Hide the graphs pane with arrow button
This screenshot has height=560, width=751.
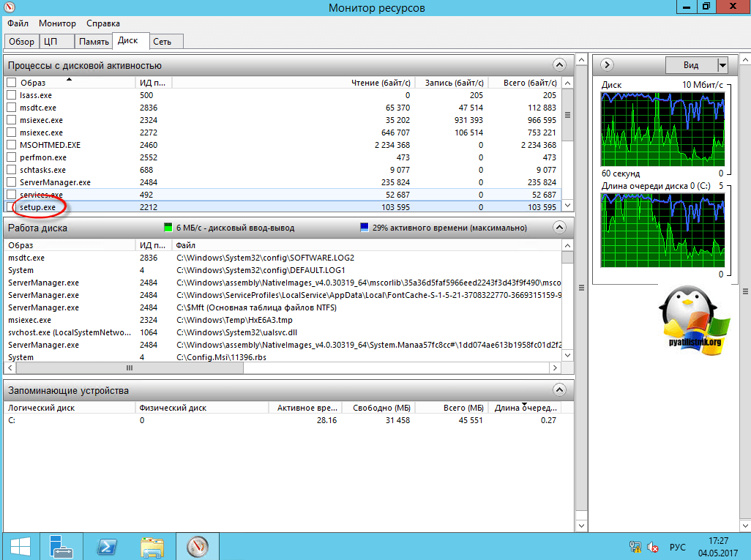coord(607,65)
